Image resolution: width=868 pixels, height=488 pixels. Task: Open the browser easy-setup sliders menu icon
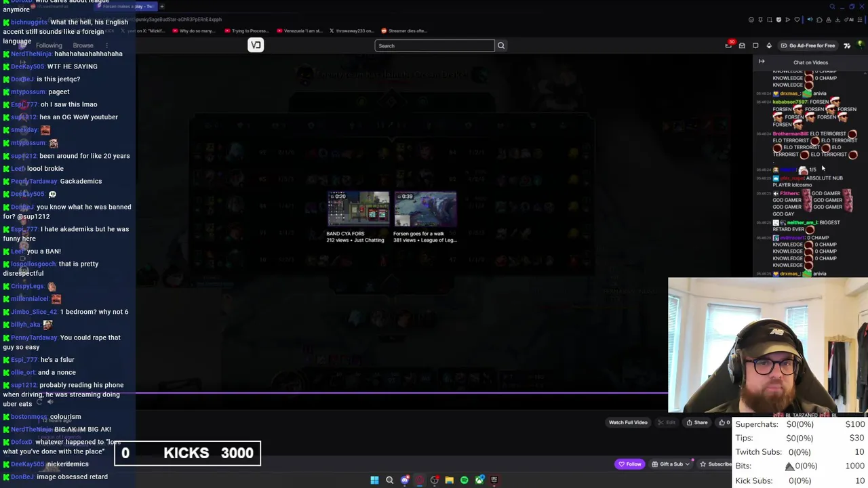coord(860,20)
